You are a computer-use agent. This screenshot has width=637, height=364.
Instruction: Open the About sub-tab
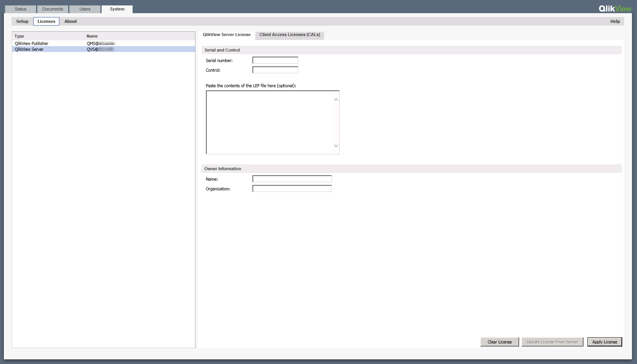coord(70,21)
